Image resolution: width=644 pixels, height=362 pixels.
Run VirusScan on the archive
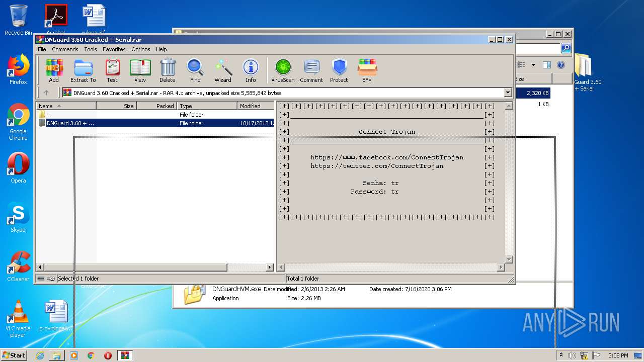click(283, 70)
